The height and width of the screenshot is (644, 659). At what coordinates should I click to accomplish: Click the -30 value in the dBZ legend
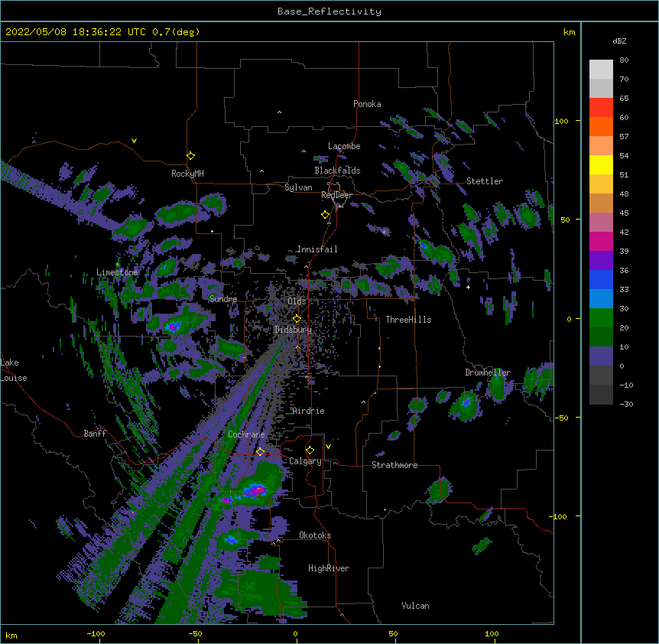[626, 405]
